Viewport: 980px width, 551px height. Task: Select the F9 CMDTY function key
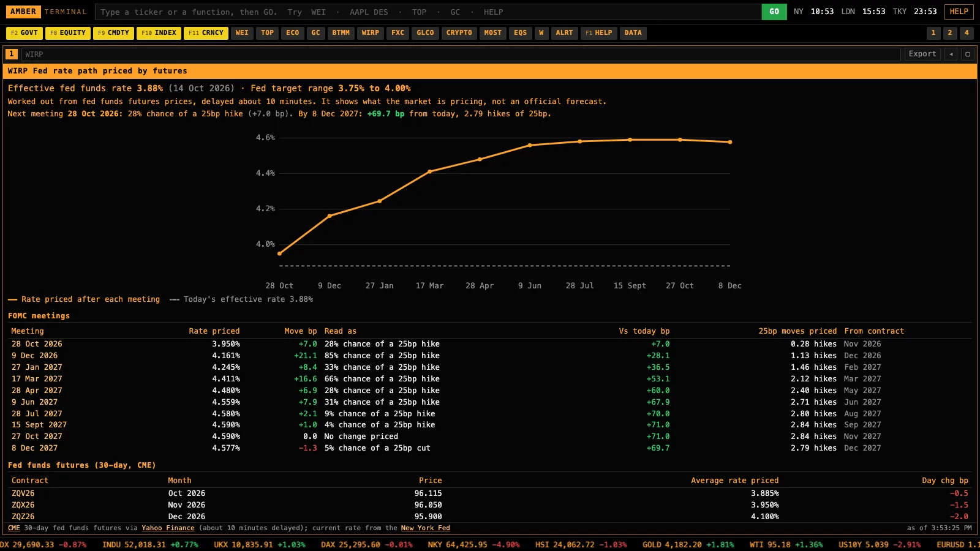click(x=113, y=33)
